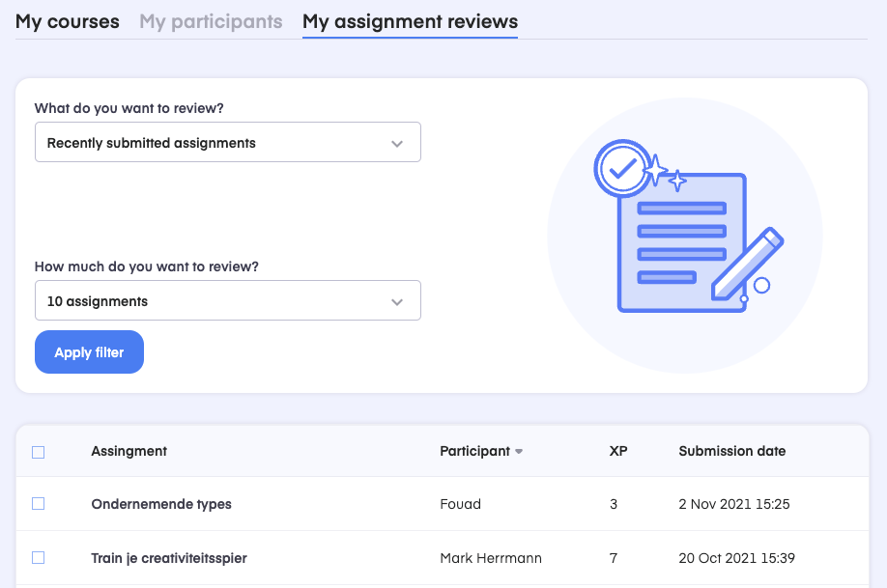Click the checkmark badge in the illustration

[620, 168]
